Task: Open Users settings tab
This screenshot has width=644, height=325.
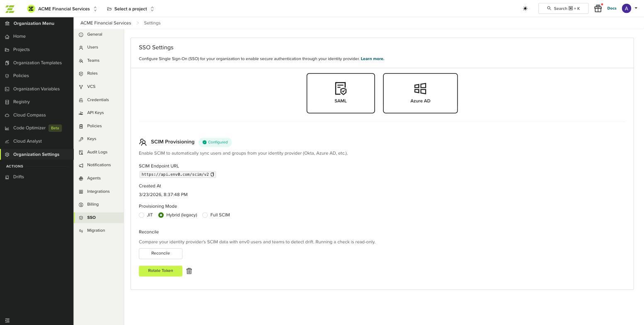Action: point(99,47)
